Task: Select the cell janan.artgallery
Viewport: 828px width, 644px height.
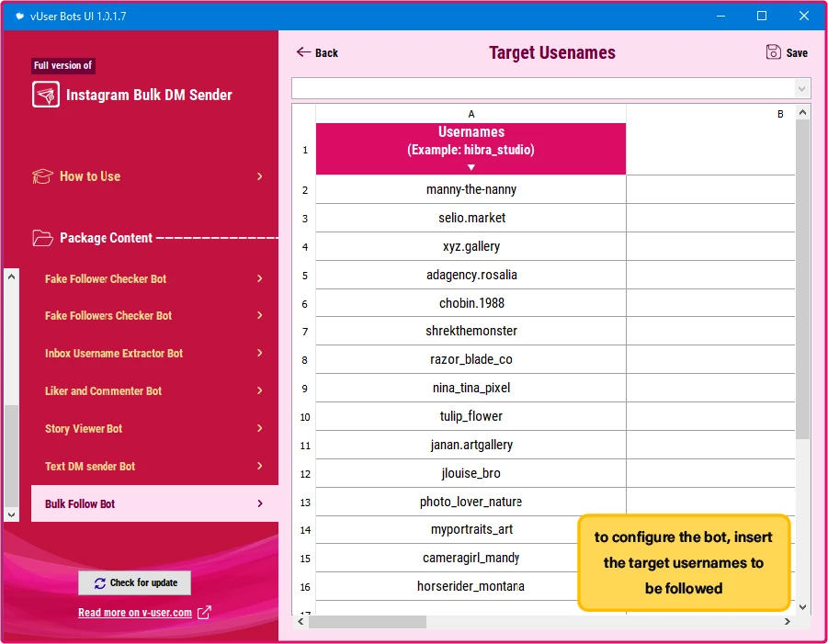Action: pyautogui.click(x=471, y=445)
